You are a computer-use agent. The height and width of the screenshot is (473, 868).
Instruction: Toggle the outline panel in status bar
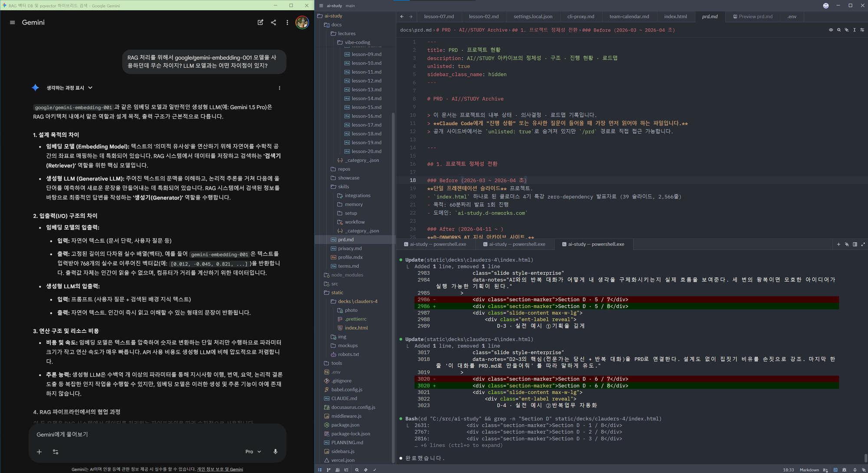point(347,470)
